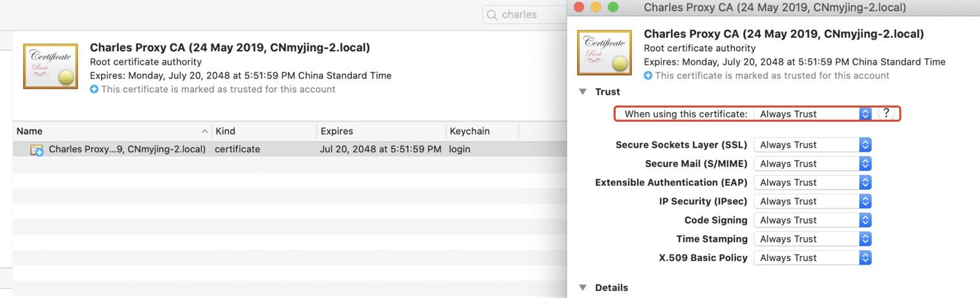Image resolution: width=980 pixels, height=298 pixels.
Task: Click 'Root certificate authority' text in certificate window
Action: 700,49
